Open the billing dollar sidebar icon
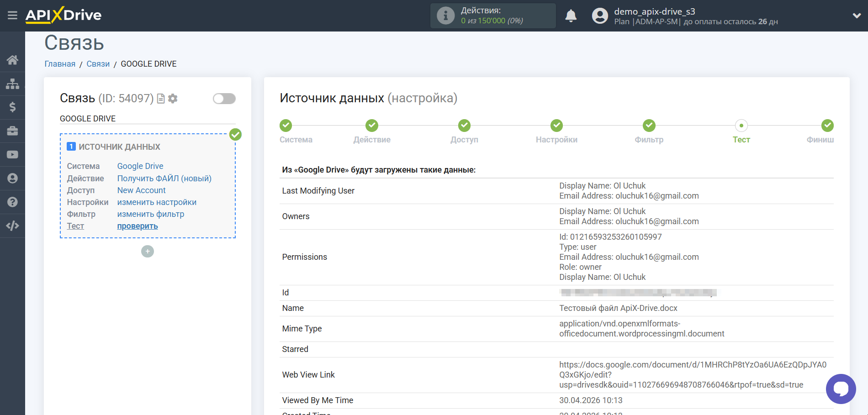 click(12, 107)
